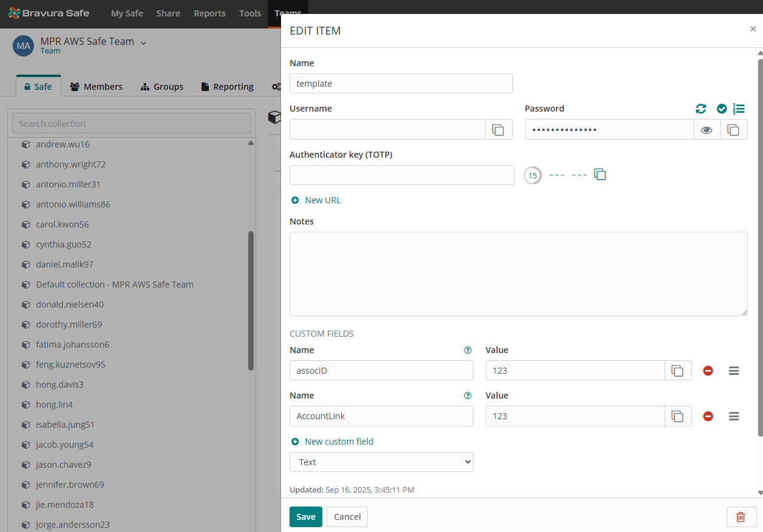This screenshot has width=763, height=532.
Task: Toggle password visibility eye icon
Action: 707,129
